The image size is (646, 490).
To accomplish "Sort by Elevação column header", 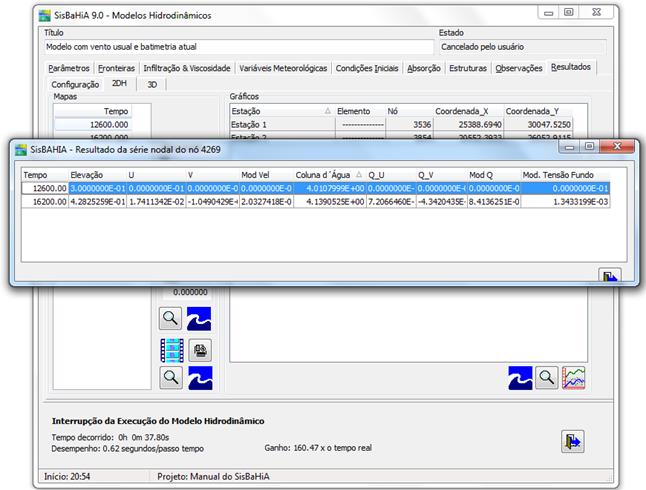I will click(98, 175).
